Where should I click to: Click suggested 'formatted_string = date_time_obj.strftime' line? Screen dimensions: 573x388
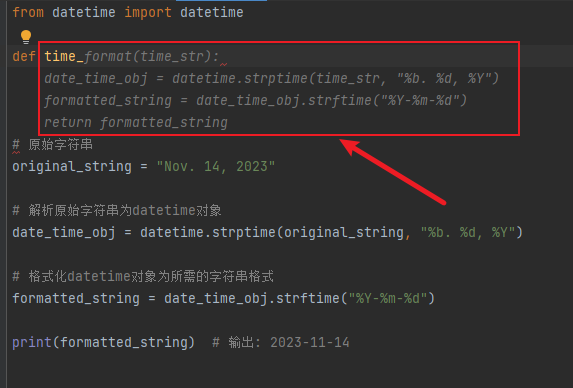click(255, 100)
